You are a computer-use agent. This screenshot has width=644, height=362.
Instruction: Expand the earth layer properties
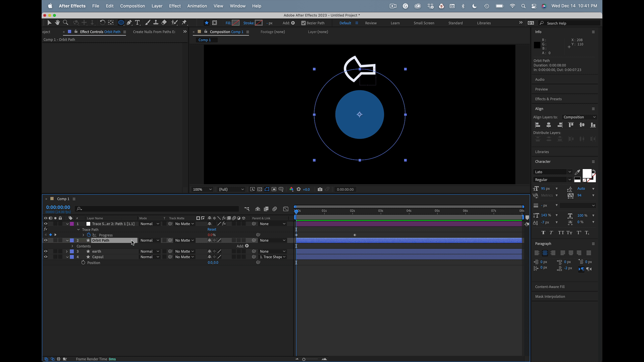67,251
